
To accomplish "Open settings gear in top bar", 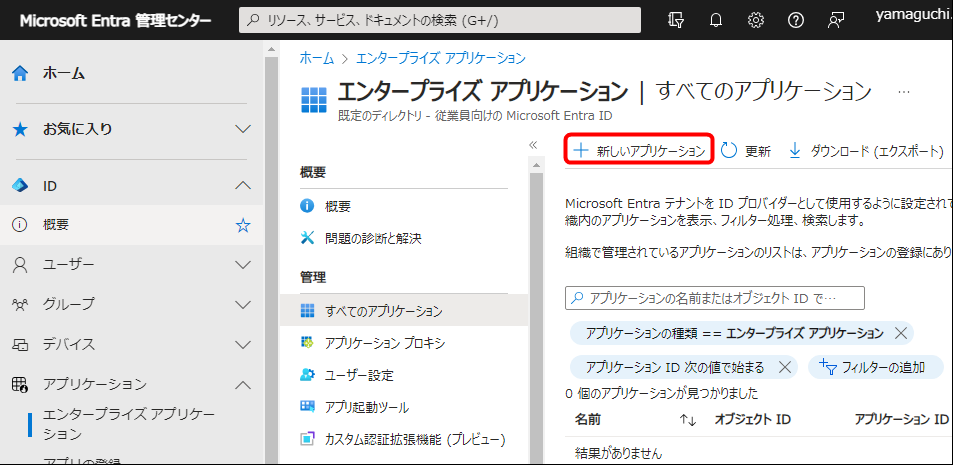I will coord(755,20).
